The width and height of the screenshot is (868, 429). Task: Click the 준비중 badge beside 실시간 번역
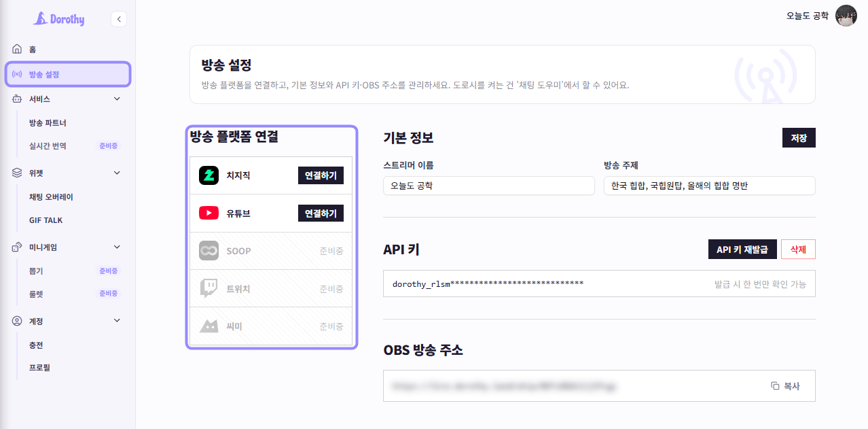coord(109,146)
